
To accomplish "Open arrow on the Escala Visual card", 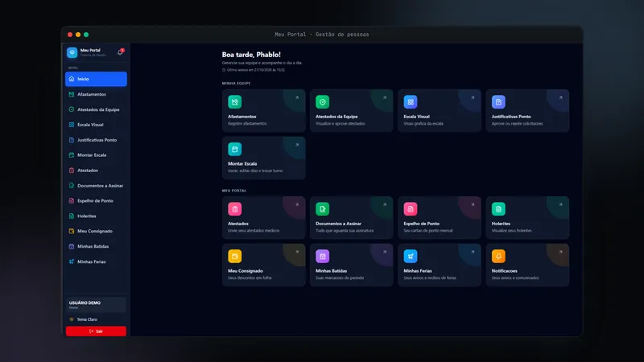I will tap(473, 97).
